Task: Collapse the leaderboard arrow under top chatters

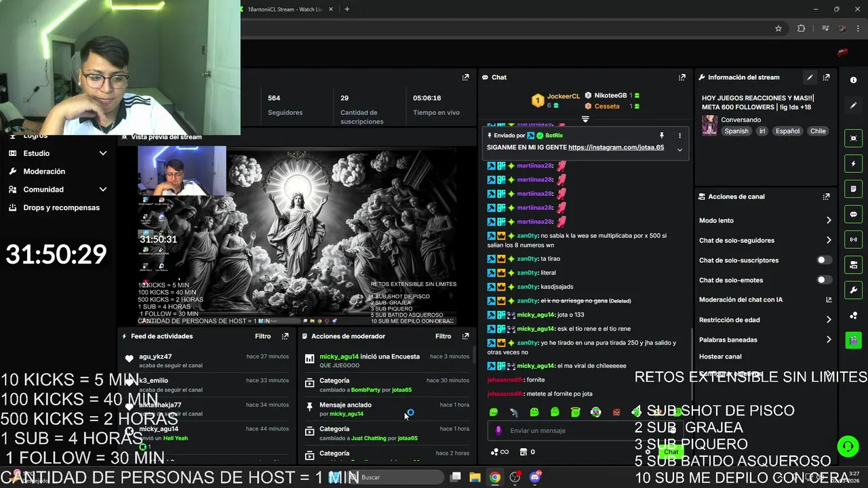Action: click(585, 119)
